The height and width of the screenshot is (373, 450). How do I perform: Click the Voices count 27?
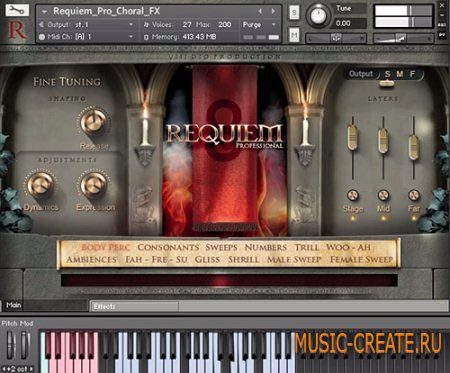click(187, 25)
